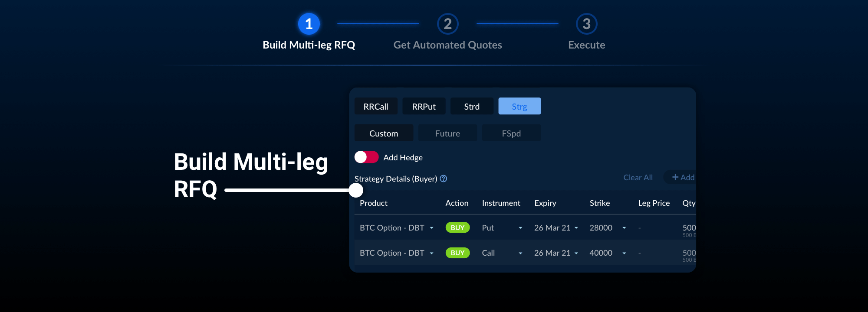868x312 pixels.
Task: Expand Product dropdown in the Put row
Action: click(431, 228)
